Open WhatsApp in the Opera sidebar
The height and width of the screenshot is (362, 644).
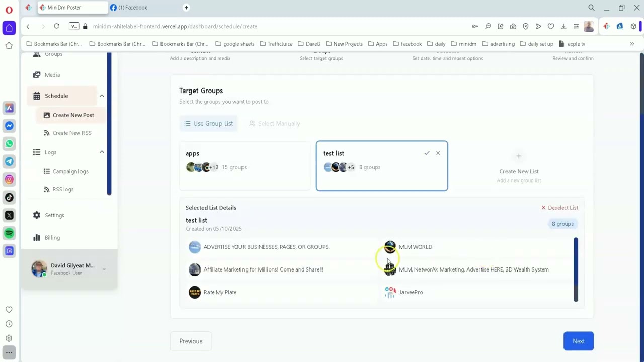point(9,144)
